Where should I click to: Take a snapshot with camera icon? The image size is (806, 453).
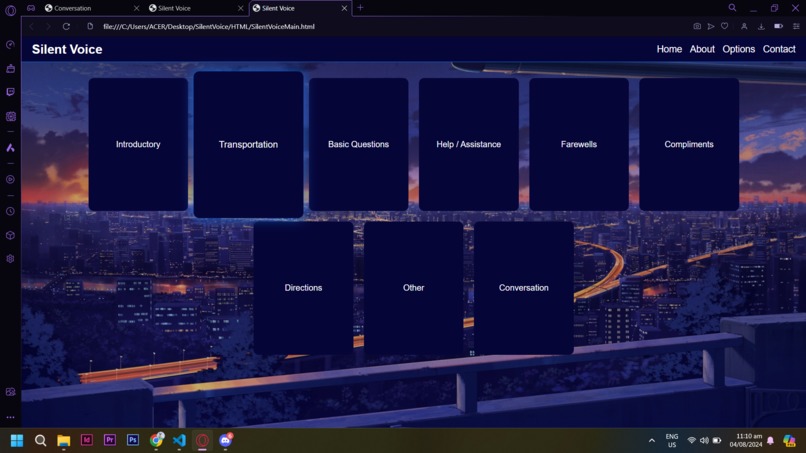click(x=697, y=26)
